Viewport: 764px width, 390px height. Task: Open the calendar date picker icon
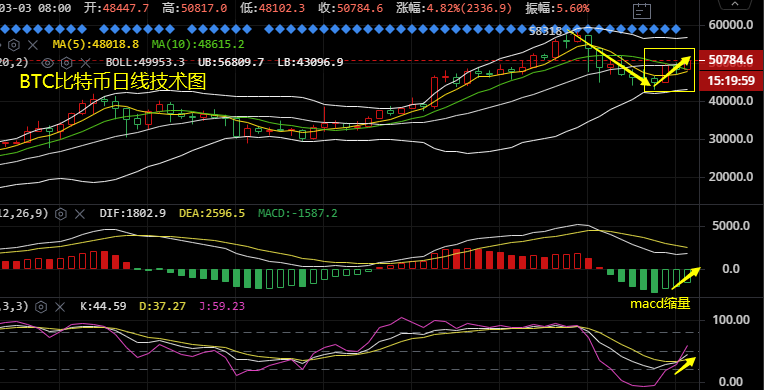click(x=642, y=10)
